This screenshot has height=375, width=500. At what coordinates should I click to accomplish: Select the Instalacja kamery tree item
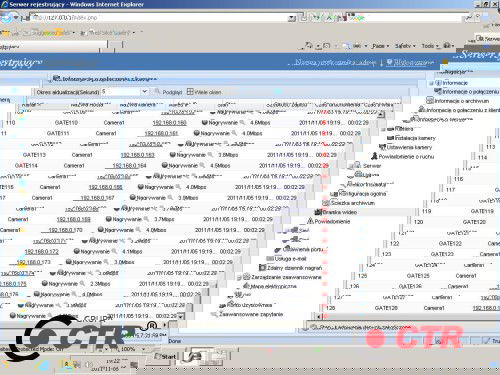[x=415, y=138]
